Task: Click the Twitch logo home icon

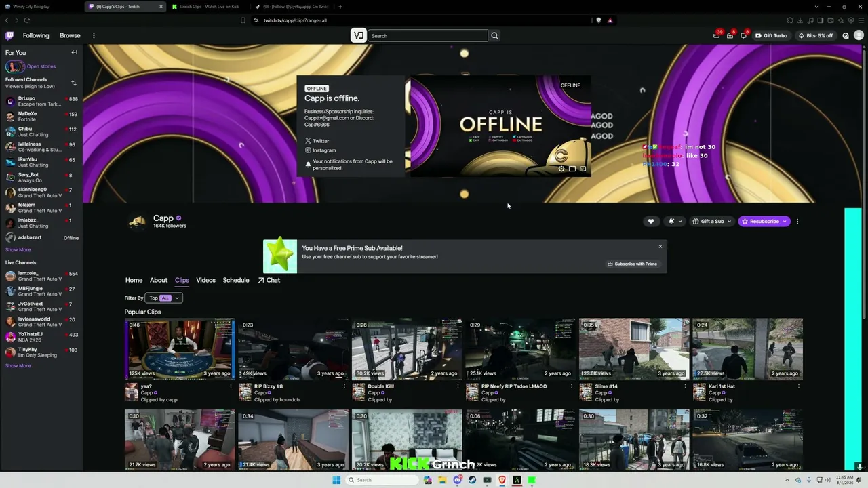Action: [x=9, y=35]
